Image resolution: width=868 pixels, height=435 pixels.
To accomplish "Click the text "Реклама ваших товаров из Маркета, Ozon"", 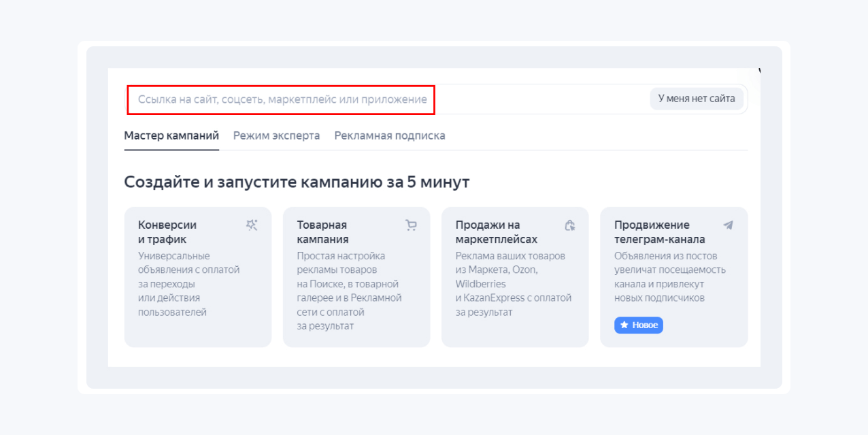I will pyautogui.click(x=510, y=263).
